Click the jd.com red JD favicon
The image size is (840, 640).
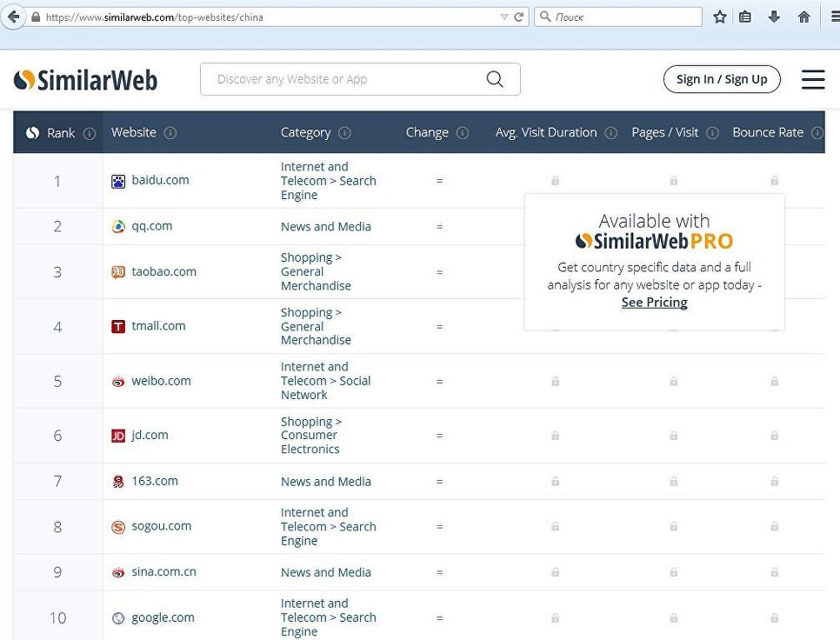pyautogui.click(x=118, y=436)
